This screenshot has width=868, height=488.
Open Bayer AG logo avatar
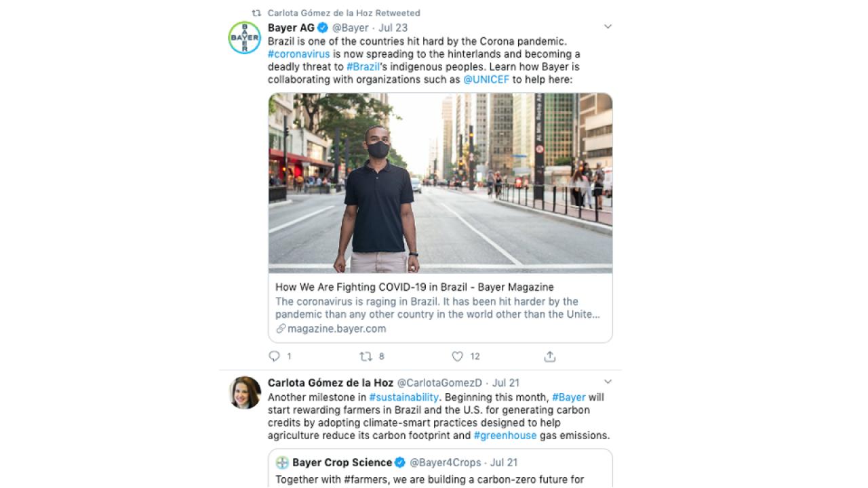[244, 38]
